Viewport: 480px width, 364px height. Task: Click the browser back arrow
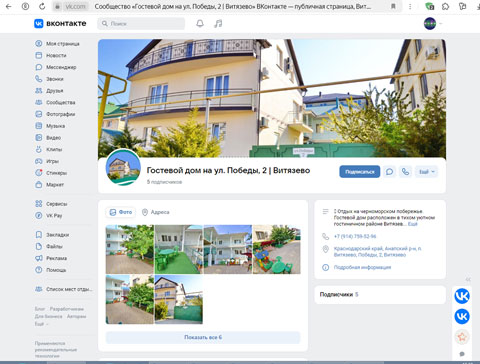click(9, 6)
